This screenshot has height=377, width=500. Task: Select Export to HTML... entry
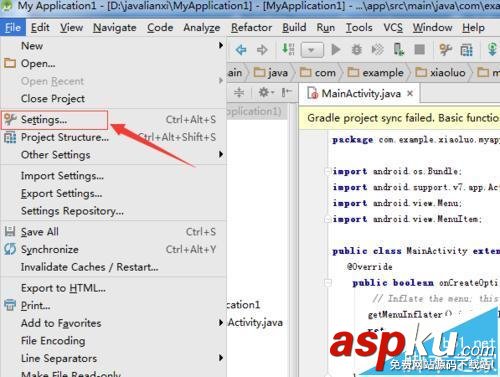[x=113, y=288]
